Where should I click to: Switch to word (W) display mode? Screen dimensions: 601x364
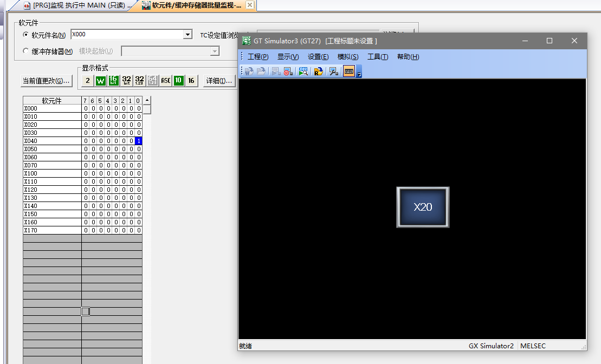pos(101,81)
